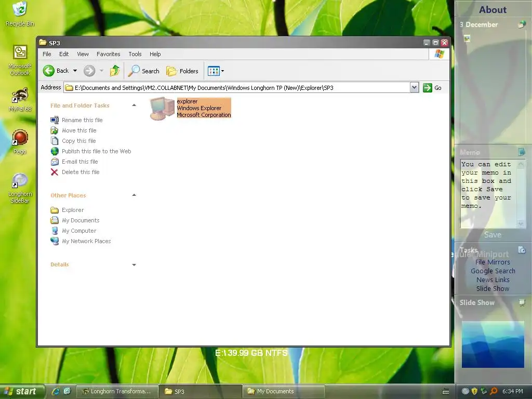Select the explorer computer file icon
The width and height of the screenshot is (532, 399).
tap(162, 108)
